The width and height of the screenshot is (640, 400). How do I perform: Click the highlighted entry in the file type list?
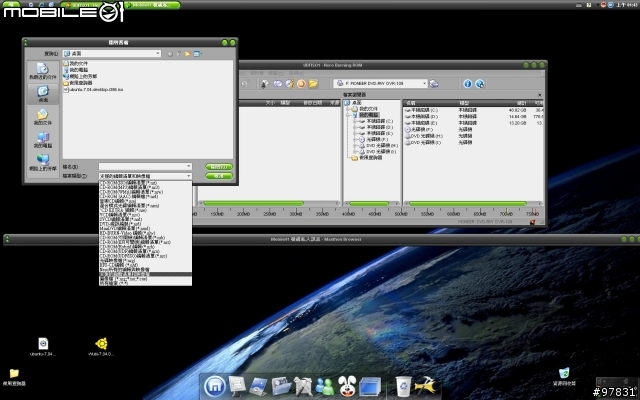click(x=145, y=274)
